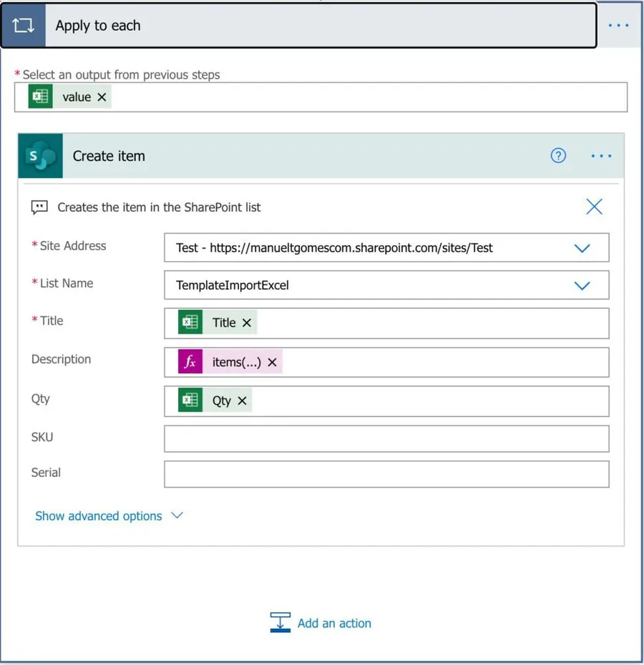Open the Create item help icon
The image size is (644, 665).
point(558,156)
